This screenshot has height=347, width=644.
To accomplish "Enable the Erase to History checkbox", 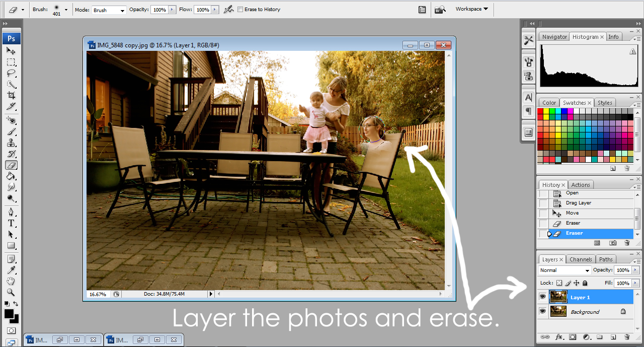I will click(240, 9).
